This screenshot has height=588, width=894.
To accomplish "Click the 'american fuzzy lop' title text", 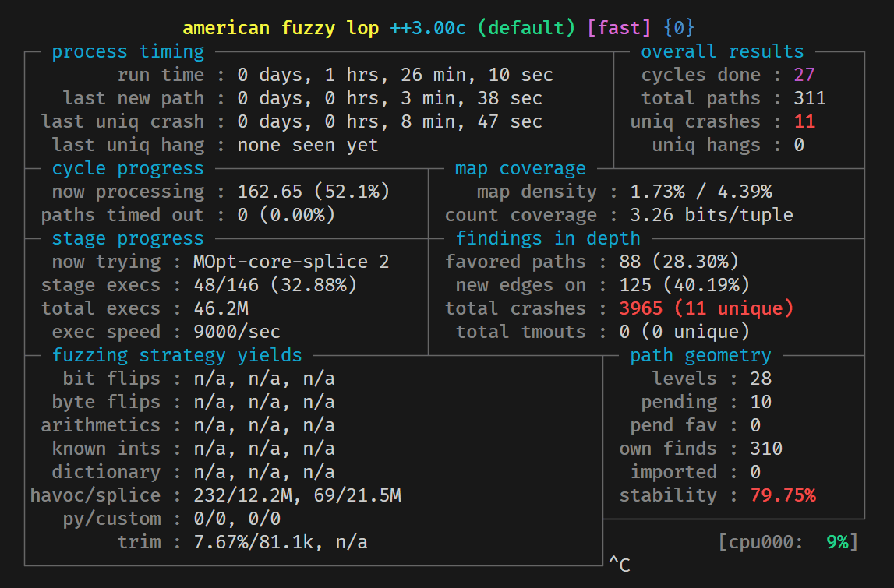I will tap(281, 28).
